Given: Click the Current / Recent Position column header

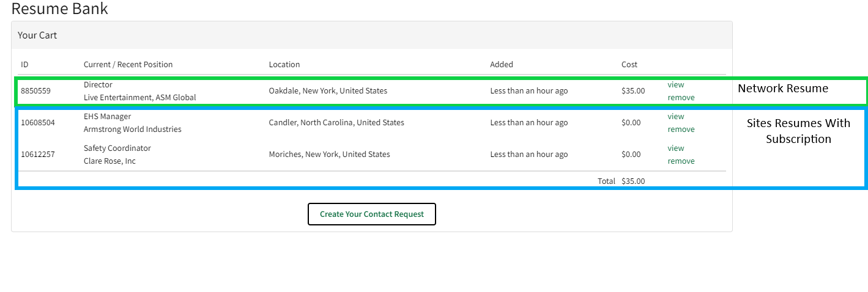Looking at the screenshot, I should pos(128,64).
